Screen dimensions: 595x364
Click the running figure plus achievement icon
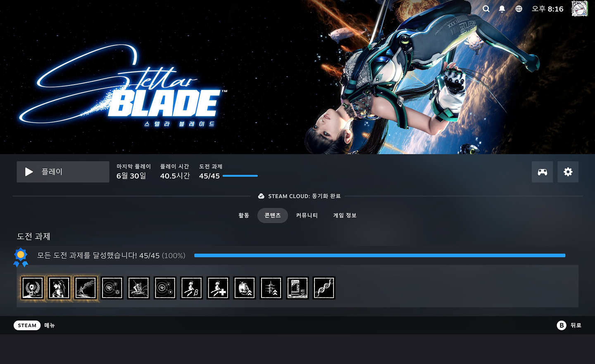click(x=218, y=288)
